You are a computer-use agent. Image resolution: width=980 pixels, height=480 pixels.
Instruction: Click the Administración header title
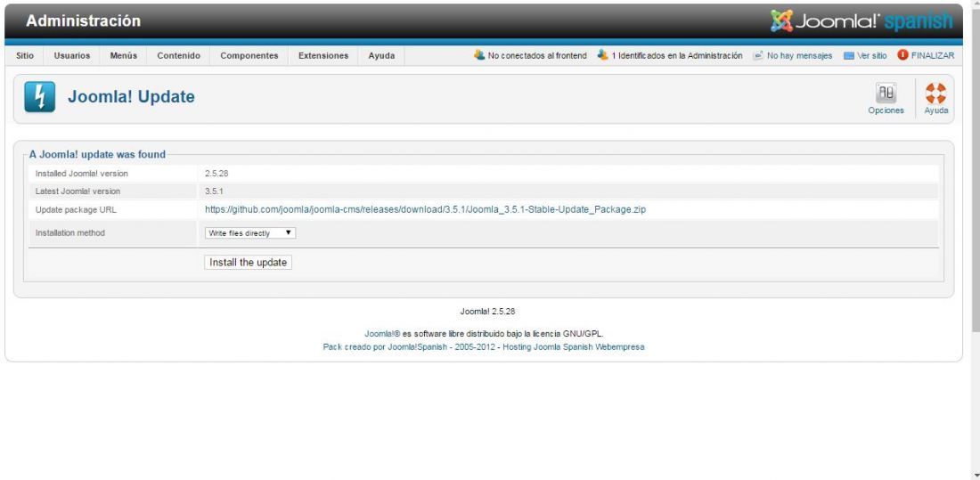coord(83,21)
